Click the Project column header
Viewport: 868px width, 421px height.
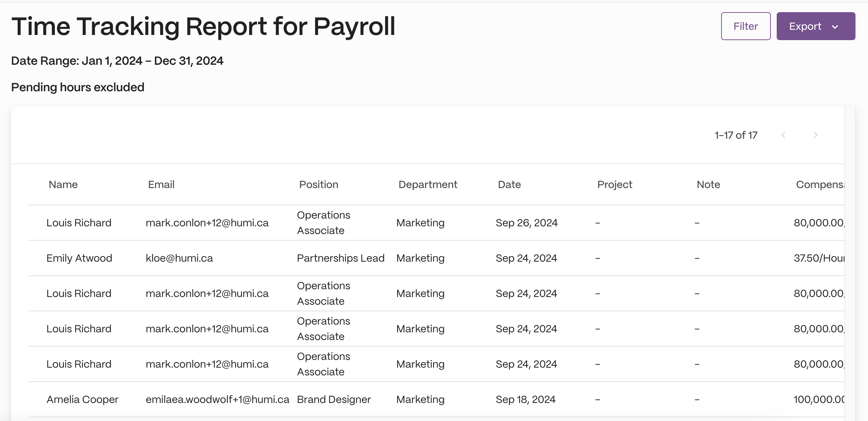coord(614,184)
